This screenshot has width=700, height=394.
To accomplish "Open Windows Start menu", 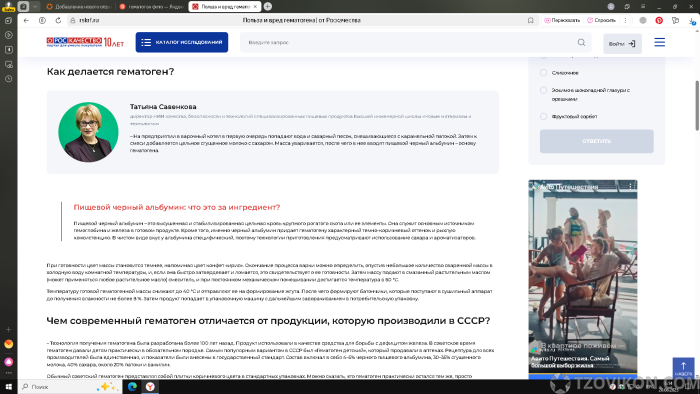I will (x=8, y=386).
